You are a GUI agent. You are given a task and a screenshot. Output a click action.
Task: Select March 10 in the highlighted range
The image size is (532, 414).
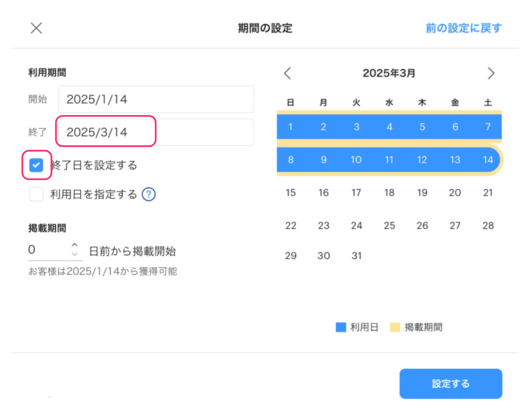(356, 160)
